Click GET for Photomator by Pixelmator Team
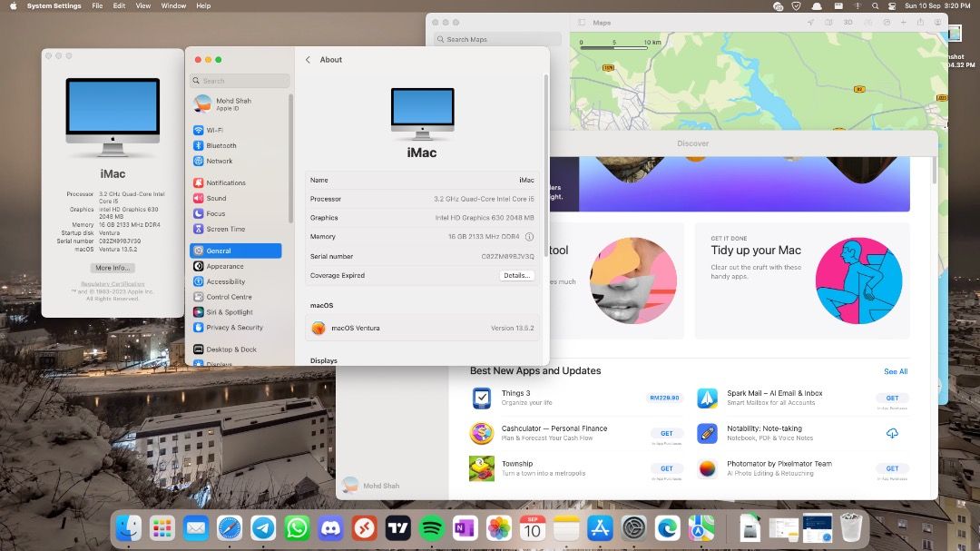Viewport: 980px width, 551px height. click(x=892, y=468)
